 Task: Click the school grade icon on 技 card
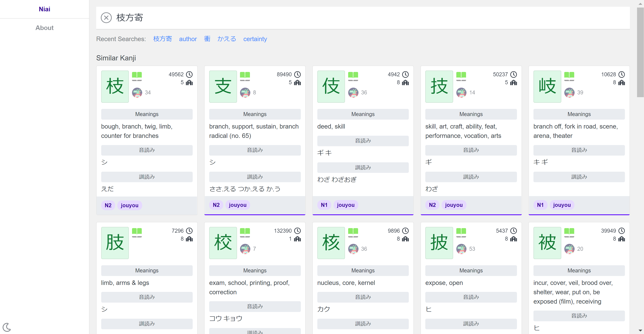pos(514,82)
